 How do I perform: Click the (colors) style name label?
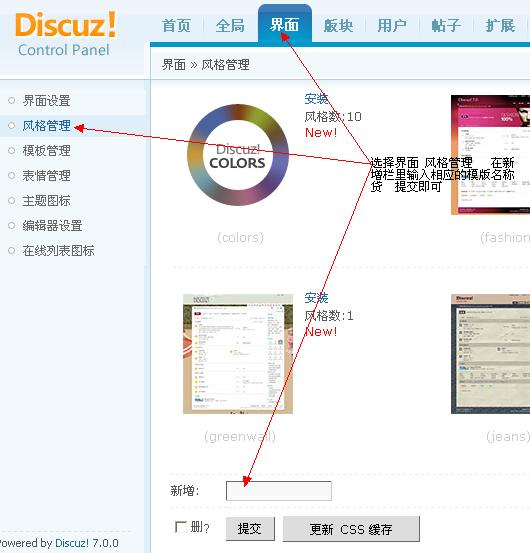click(240, 238)
